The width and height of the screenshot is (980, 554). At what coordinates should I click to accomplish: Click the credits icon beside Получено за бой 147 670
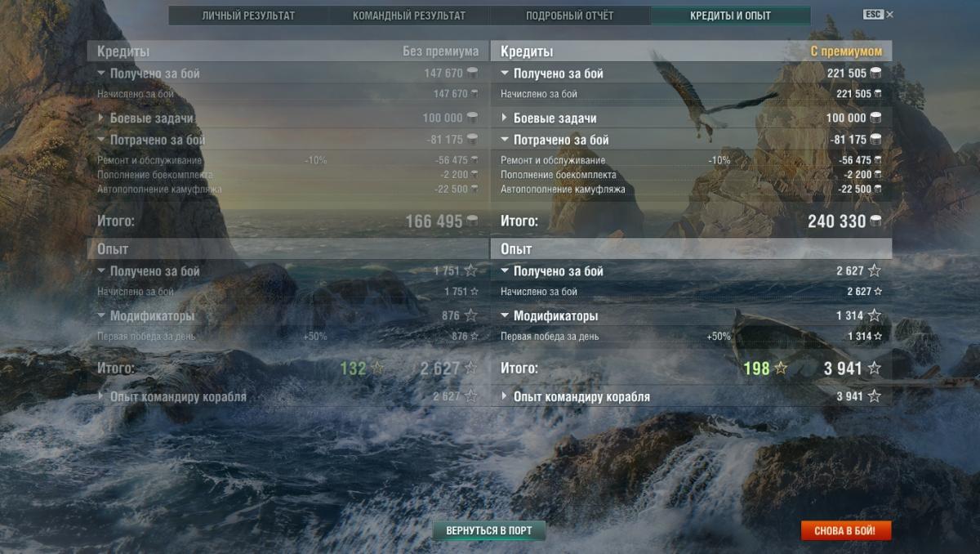473,74
